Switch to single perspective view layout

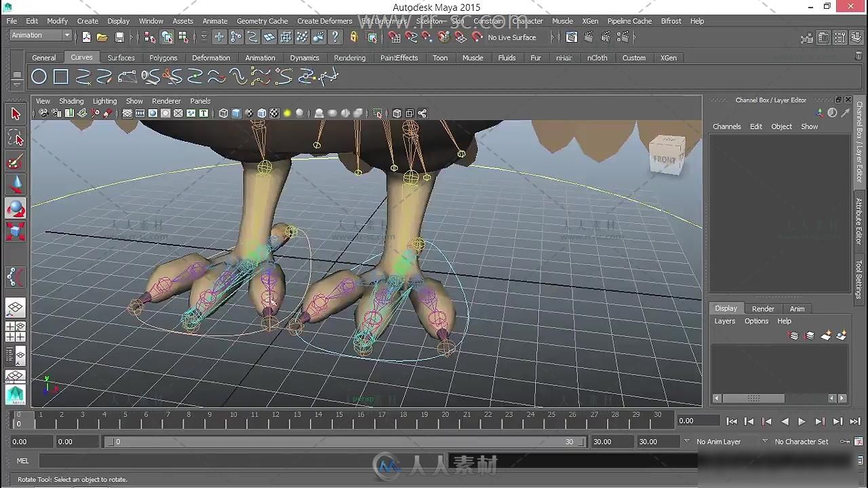(x=16, y=308)
